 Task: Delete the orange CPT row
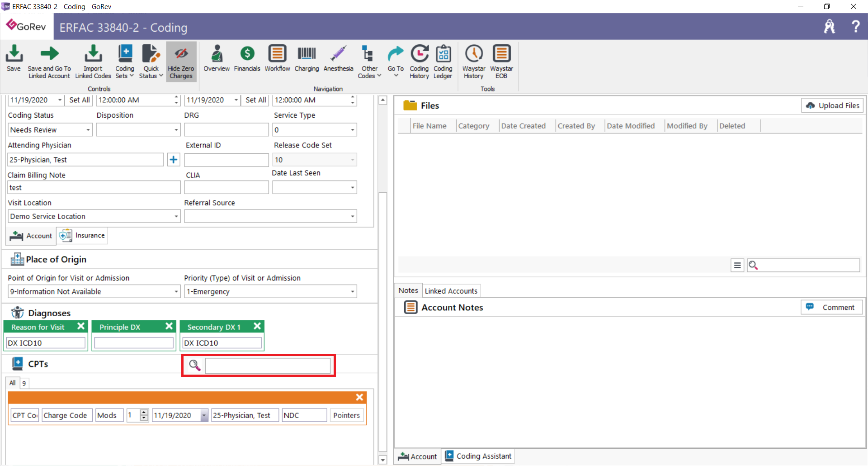[359, 397]
